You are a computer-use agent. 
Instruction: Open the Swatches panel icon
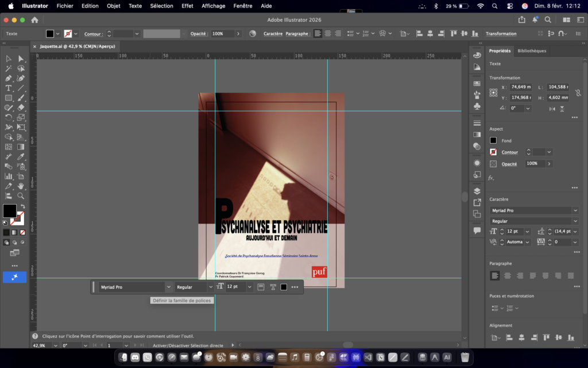[x=477, y=84]
